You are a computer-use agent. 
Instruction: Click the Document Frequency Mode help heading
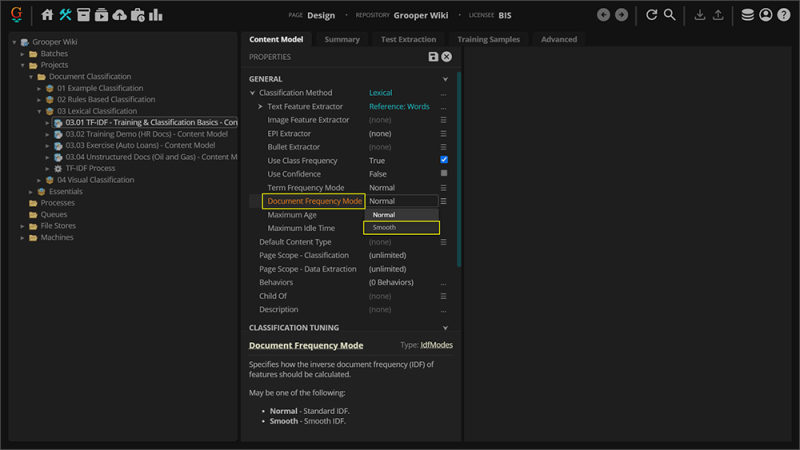(306, 346)
